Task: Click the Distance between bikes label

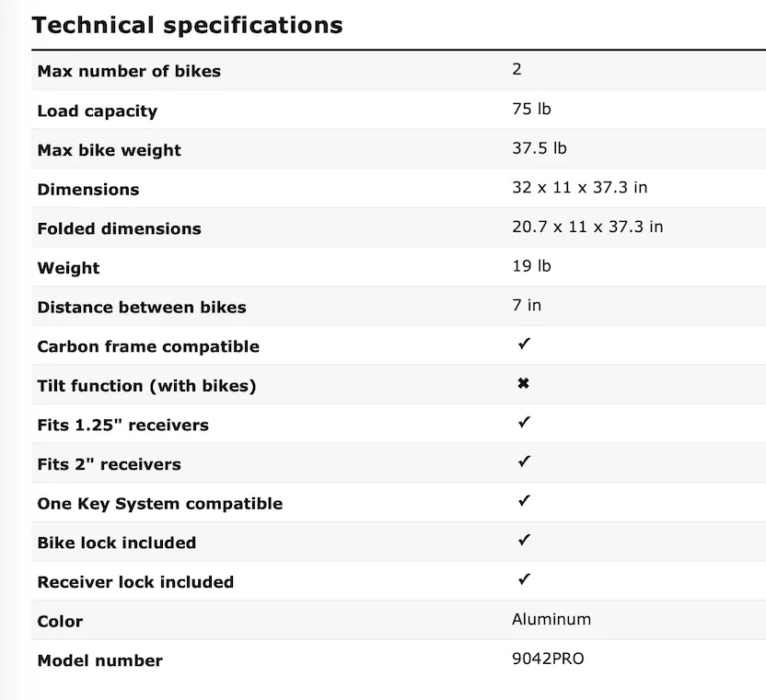Action: [142, 307]
